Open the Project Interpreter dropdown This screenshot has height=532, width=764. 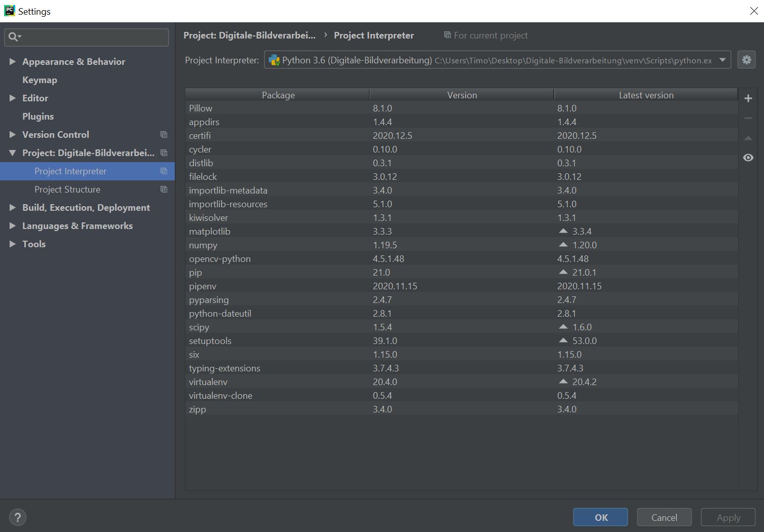722,60
